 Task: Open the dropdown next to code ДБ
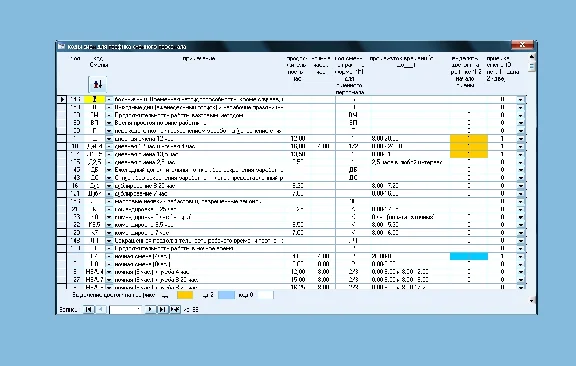(109, 170)
